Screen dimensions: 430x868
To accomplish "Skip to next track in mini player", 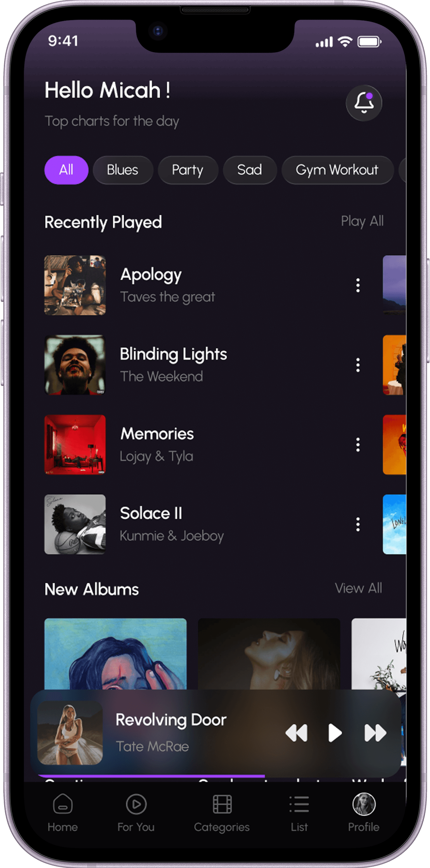I will [375, 733].
